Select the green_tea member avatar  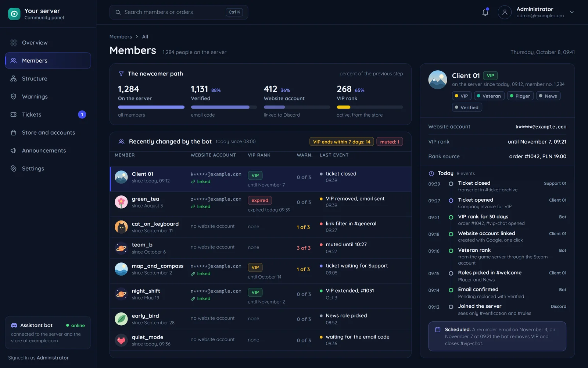pos(121,202)
